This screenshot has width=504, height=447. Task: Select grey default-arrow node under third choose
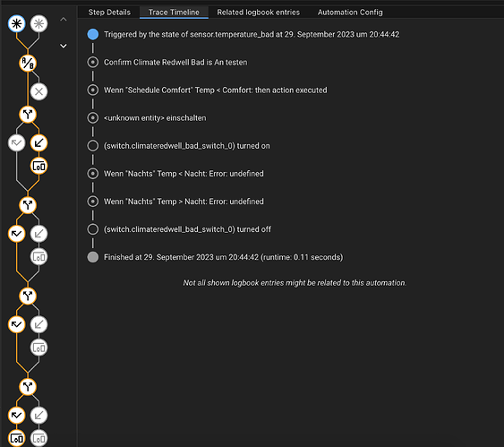(x=38, y=324)
